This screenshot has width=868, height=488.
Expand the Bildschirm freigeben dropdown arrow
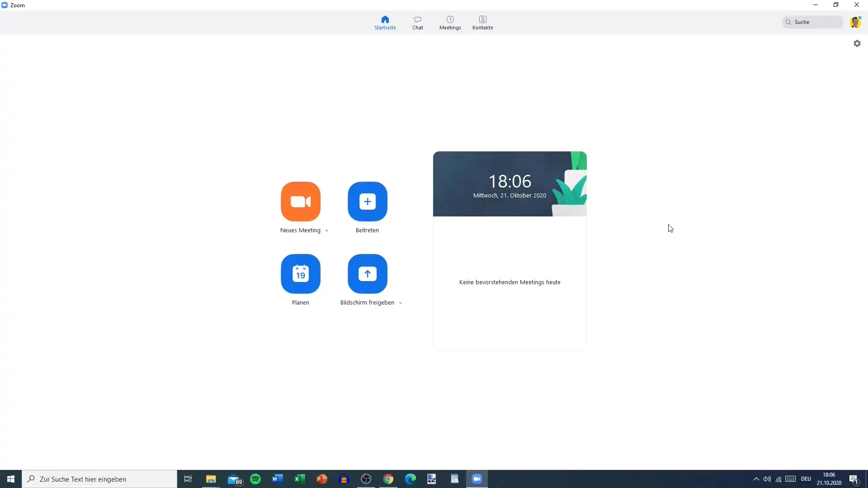(x=400, y=303)
